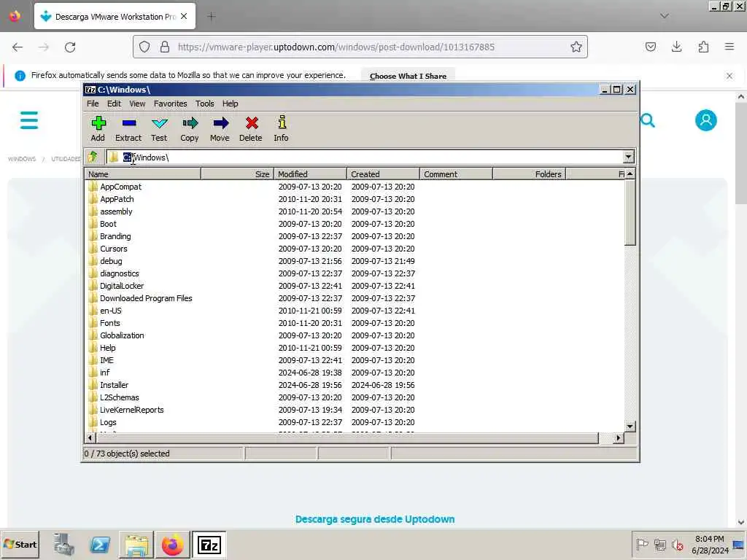Click the Firefox URL address bar
This screenshot has height=560, width=747.
360,47
